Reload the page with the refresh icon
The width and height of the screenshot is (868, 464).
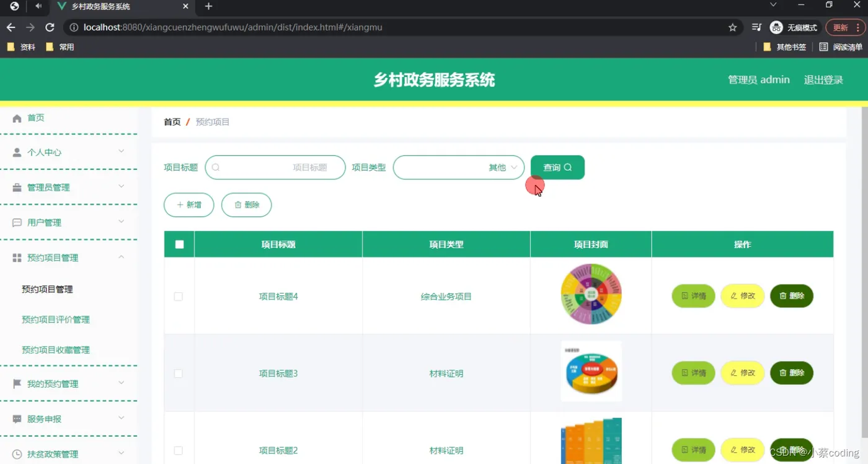[50, 27]
